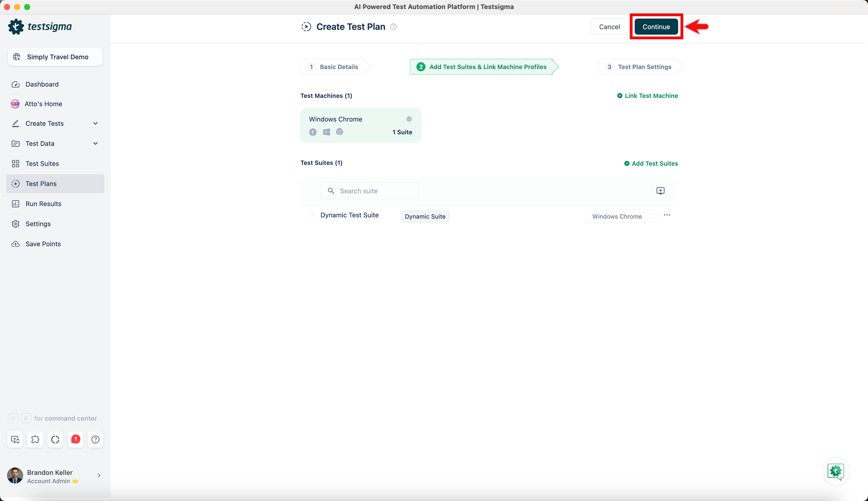Open Run Results in sidebar
The width and height of the screenshot is (868, 501).
click(x=43, y=204)
